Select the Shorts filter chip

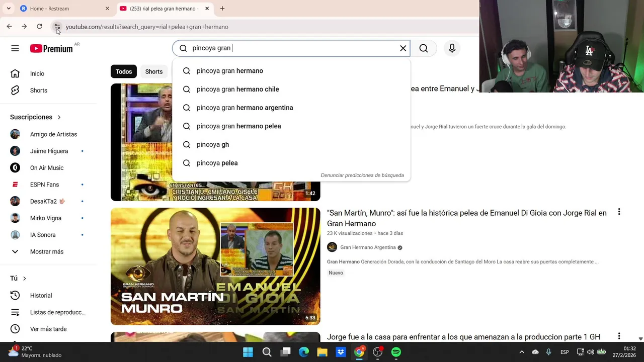coord(154,71)
